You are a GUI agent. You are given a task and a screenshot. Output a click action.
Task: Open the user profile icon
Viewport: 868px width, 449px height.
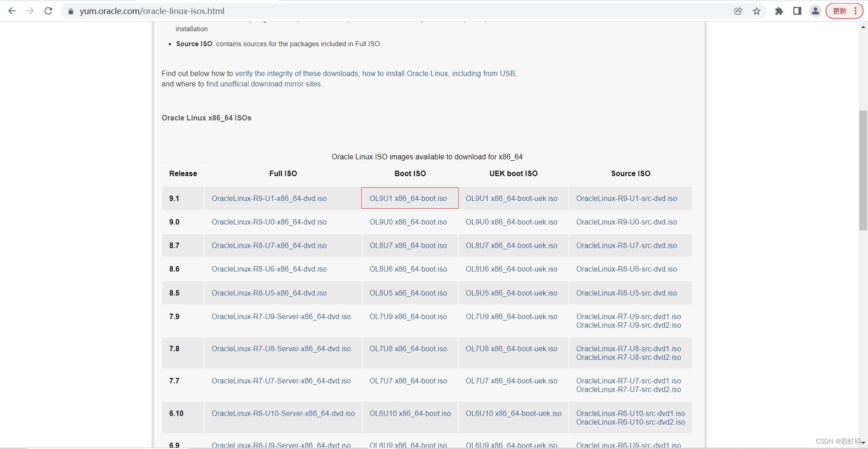pos(815,11)
